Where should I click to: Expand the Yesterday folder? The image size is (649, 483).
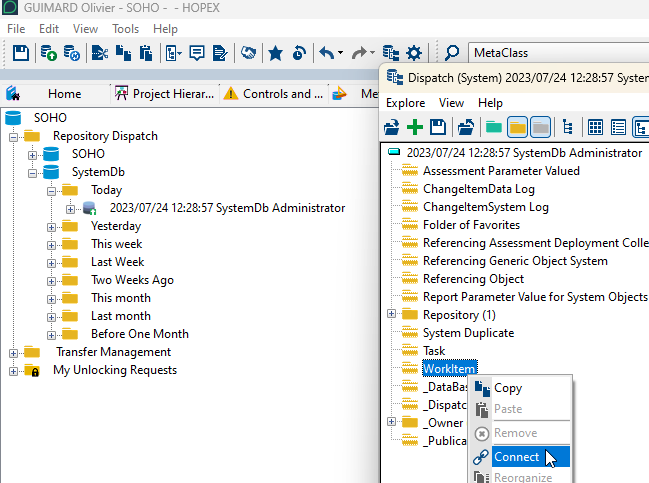[51, 227]
